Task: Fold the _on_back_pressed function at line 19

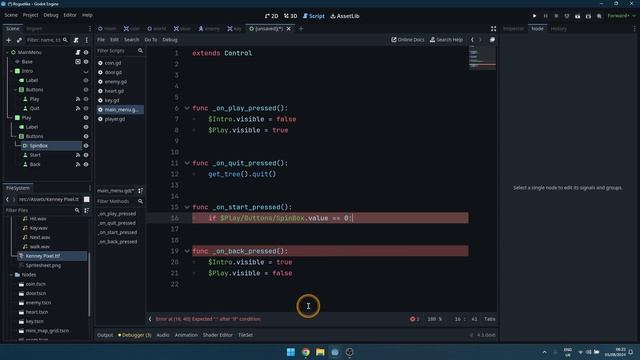Action: [187, 251]
